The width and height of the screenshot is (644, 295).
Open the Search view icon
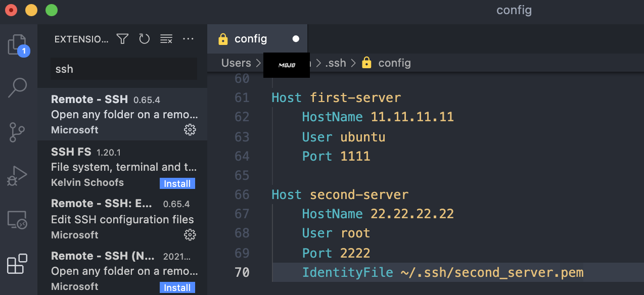18,87
